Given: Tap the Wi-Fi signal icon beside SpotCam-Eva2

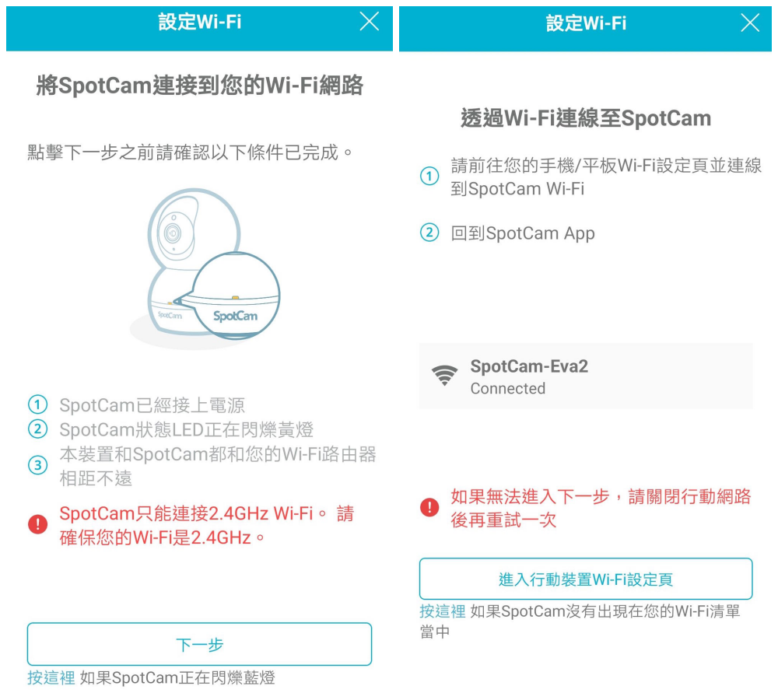Looking at the screenshot, I should tap(444, 376).
